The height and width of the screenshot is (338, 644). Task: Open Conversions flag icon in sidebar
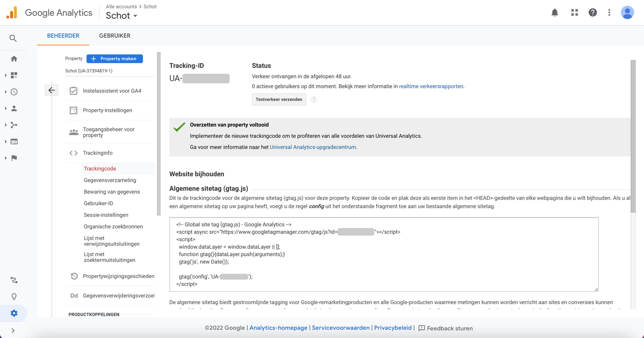click(14, 158)
